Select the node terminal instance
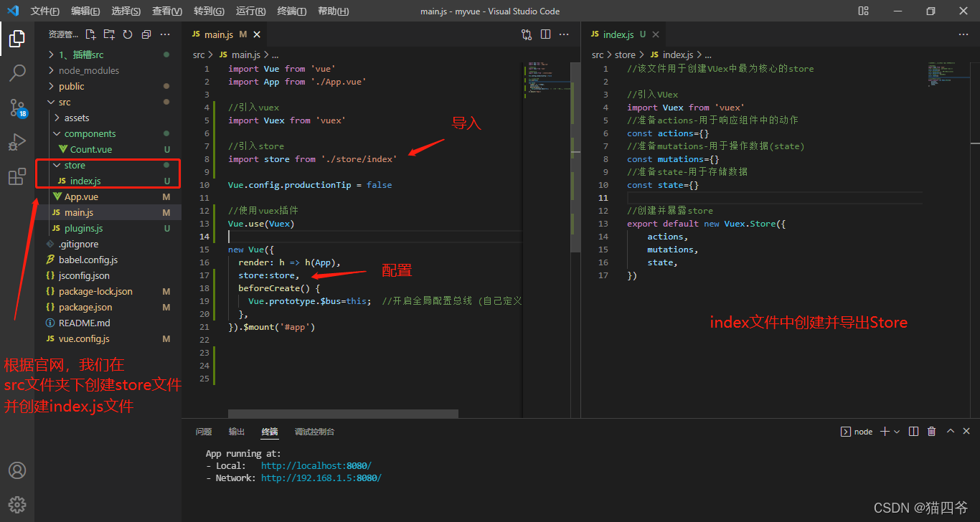Screen dimensions: 980x522 (857, 432)
